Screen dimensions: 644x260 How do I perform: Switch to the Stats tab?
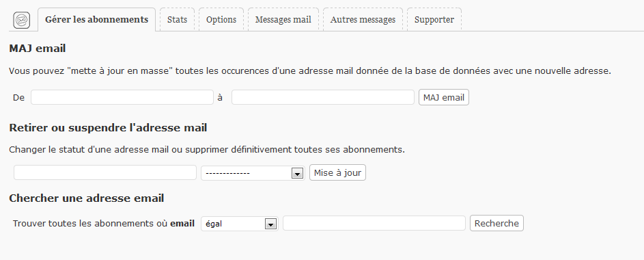click(177, 19)
